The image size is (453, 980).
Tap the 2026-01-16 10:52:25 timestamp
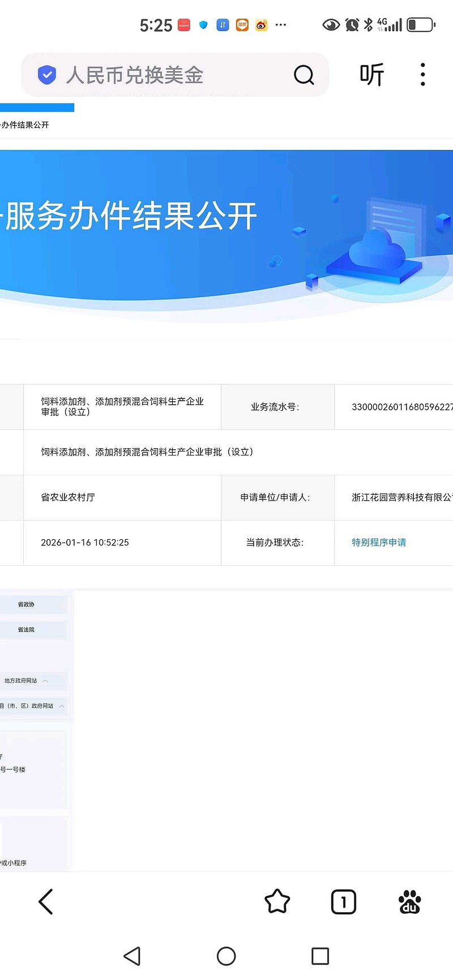pyautogui.click(x=85, y=542)
